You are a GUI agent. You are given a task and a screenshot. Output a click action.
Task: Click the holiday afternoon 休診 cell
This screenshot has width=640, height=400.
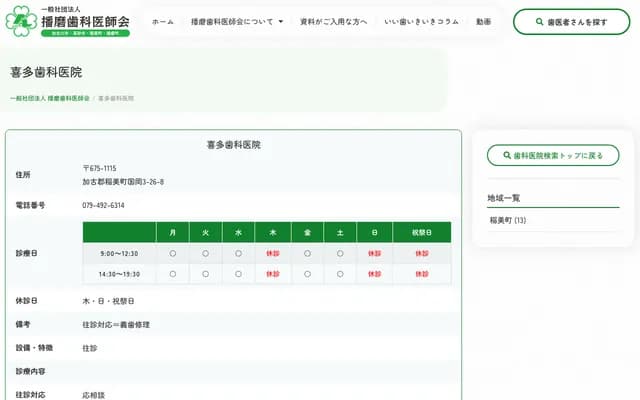[422, 274]
